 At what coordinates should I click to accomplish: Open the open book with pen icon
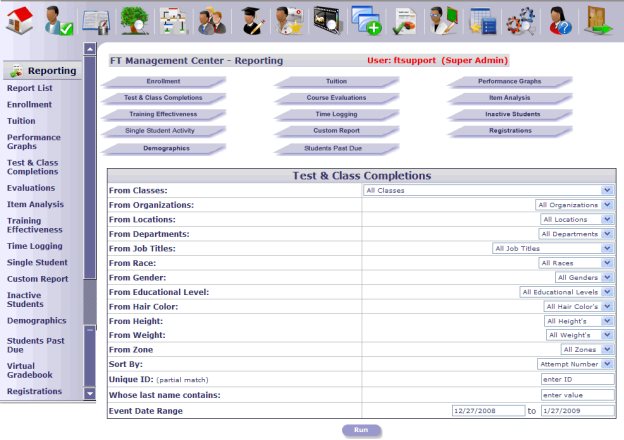point(96,22)
